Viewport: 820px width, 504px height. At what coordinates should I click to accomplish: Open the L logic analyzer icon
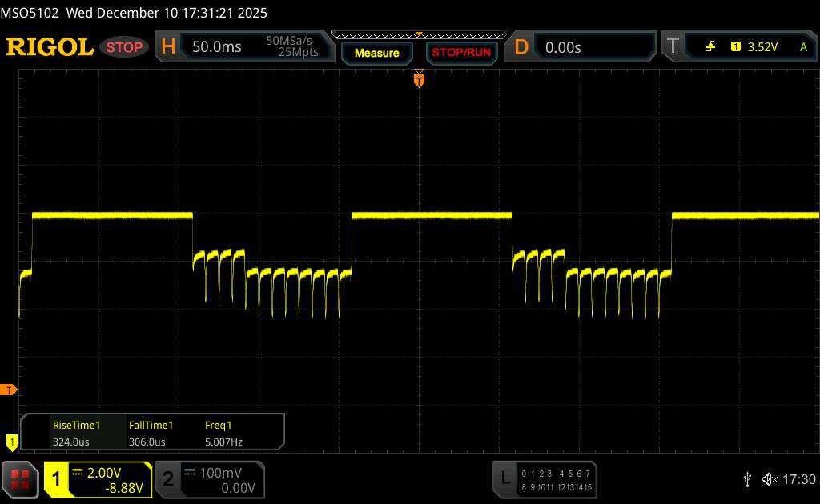click(x=504, y=478)
